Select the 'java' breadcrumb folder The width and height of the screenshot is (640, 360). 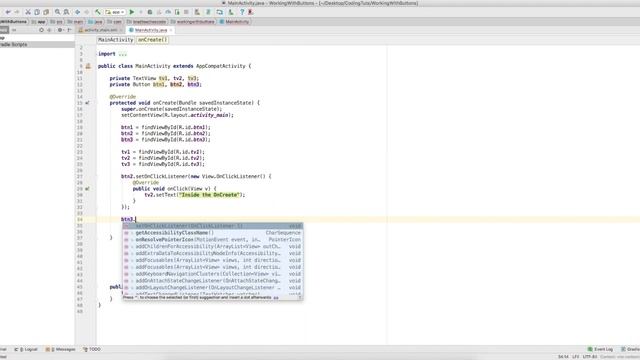96,22
